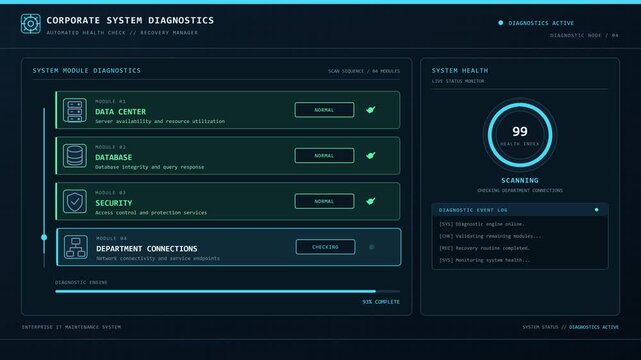Click log entry '[REC] Recovery routine completed.'

coord(484,248)
